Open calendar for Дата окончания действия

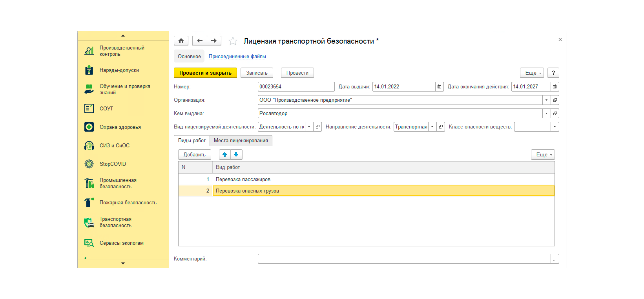tap(555, 87)
